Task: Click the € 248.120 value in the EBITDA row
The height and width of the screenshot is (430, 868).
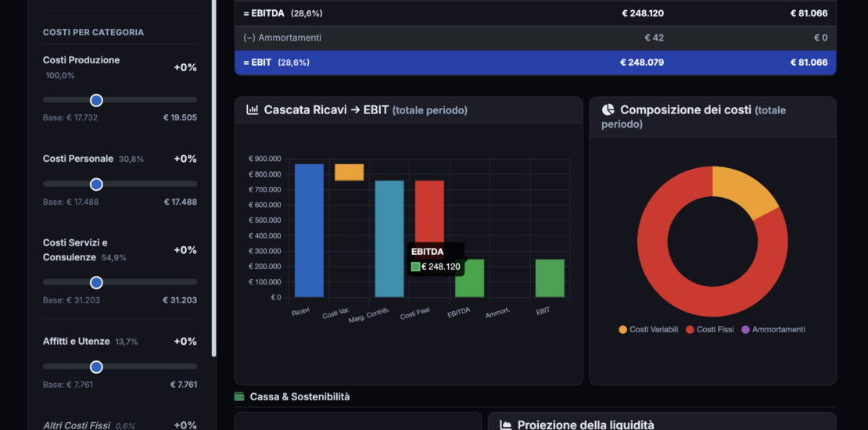Action: click(643, 13)
